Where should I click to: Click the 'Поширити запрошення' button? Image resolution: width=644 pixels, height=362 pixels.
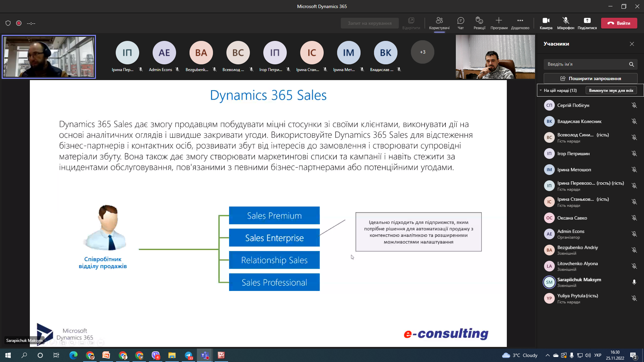click(x=590, y=78)
